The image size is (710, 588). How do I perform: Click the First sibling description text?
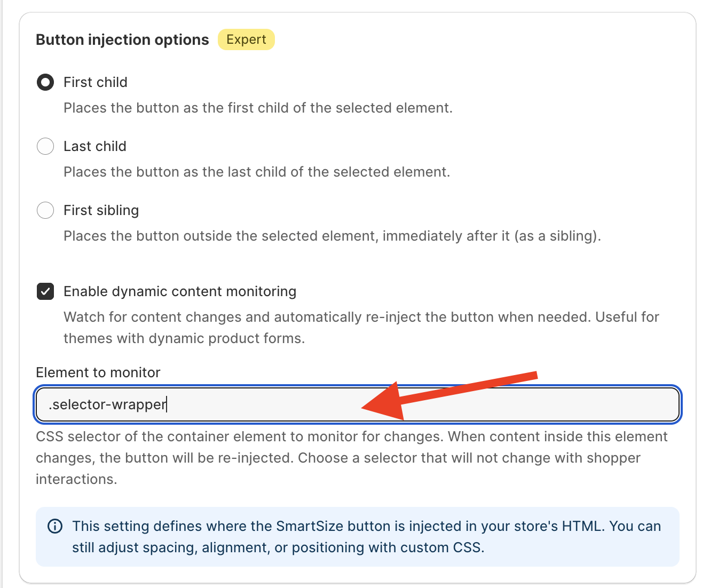pos(332,236)
